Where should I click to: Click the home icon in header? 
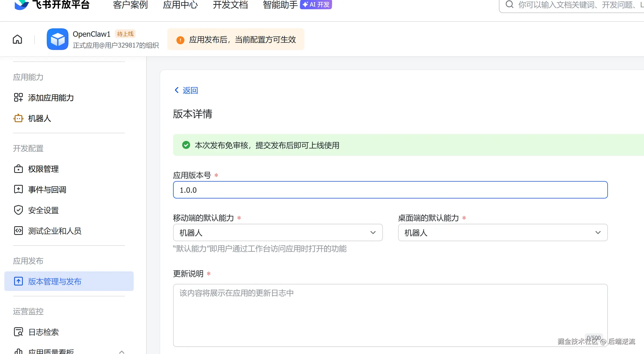(x=17, y=39)
